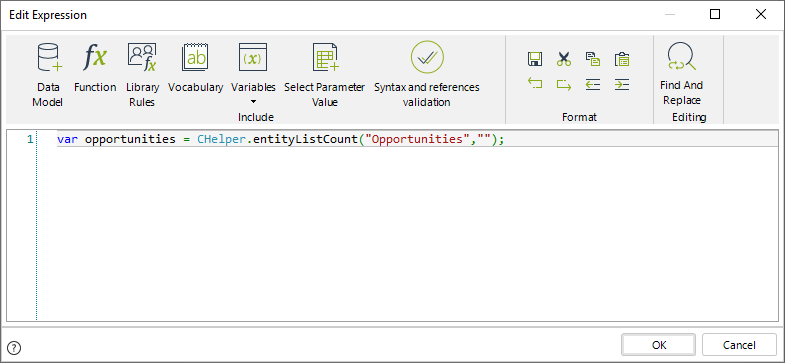Click the Save floppy disk icon
The width and height of the screenshot is (785, 363).
[535, 59]
